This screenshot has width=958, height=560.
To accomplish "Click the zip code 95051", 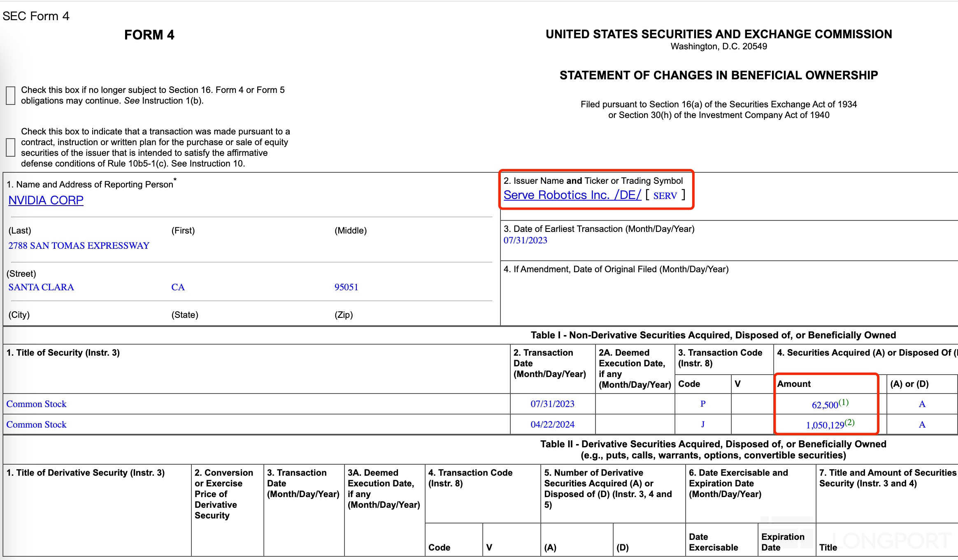I will pos(346,287).
